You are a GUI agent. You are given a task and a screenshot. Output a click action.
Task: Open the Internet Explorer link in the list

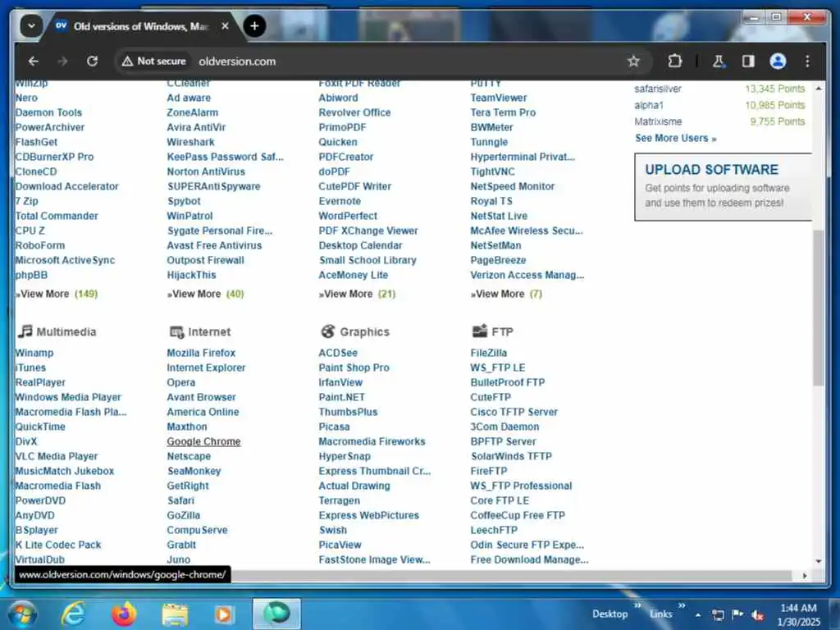pos(206,368)
